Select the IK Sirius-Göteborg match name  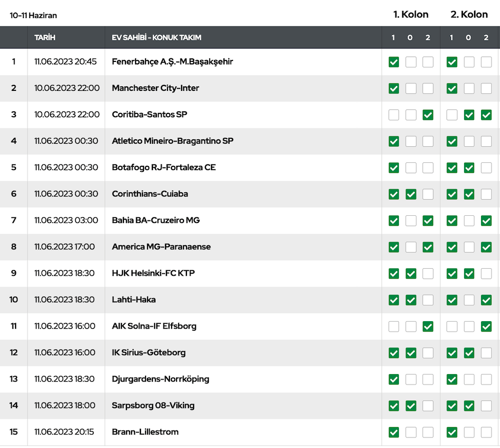click(148, 353)
